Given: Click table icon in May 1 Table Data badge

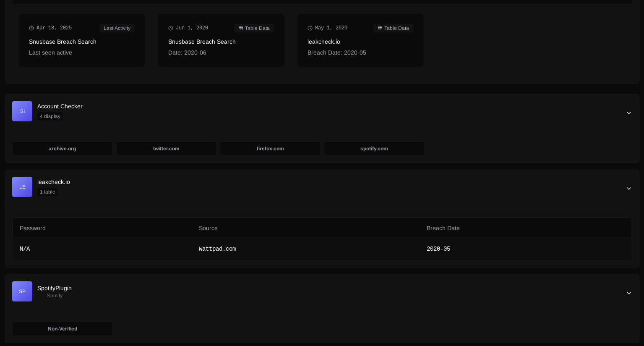Looking at the screenshot, I should tap(380, 28).
